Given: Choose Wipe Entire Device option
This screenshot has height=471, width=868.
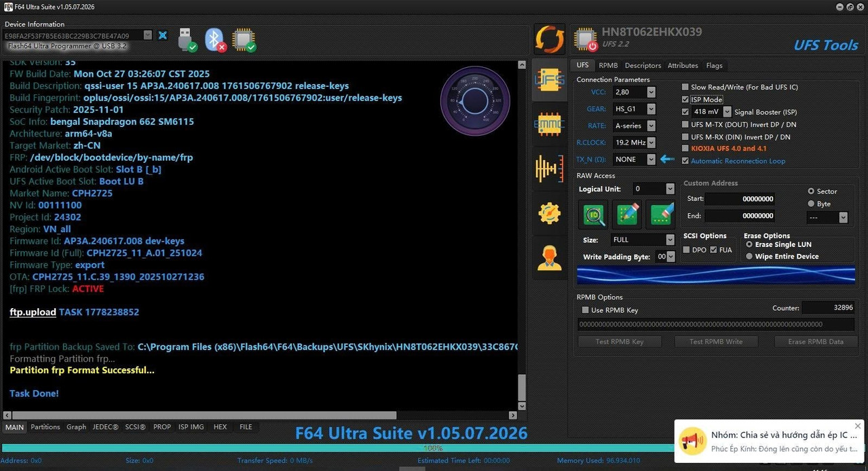Looking at the screenshot, I should tap(749, 257).
